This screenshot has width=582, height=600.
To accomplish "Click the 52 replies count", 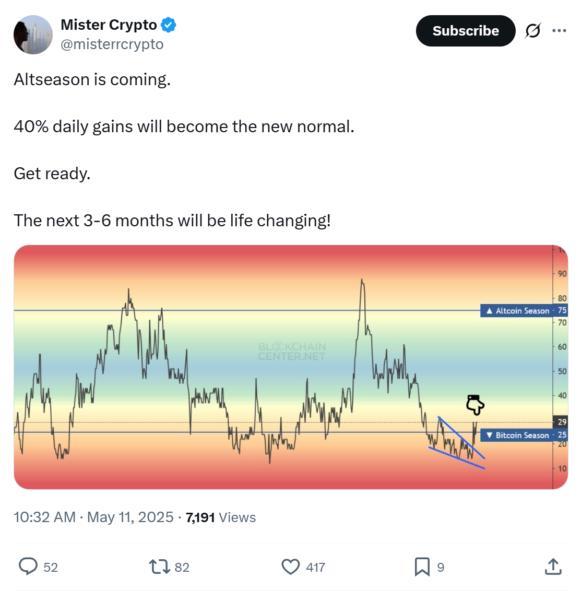I will tap(51, 567).
